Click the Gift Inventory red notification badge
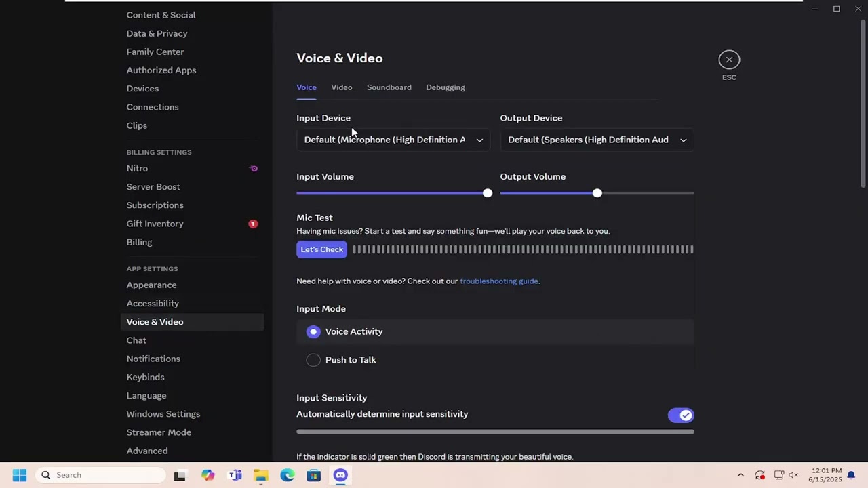868x488 pixels. pos(253,224)
